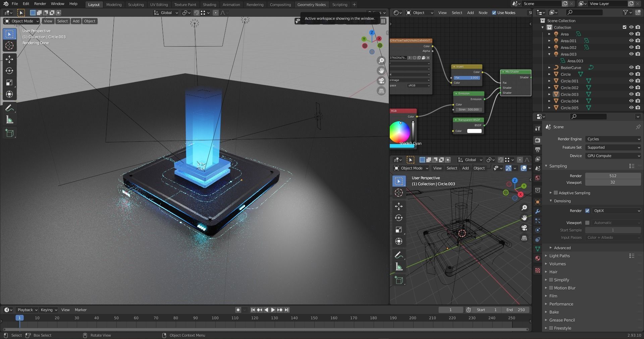Screen dimensions: 644x339
Task: Select the Measure tool in main viewport
Action: [x=9, y=120]
